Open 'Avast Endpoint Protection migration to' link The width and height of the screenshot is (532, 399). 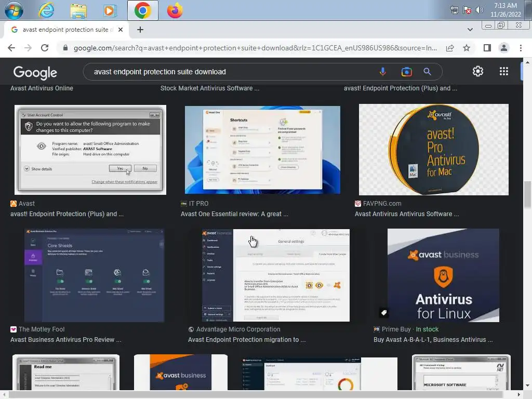[x=247, y=340]
